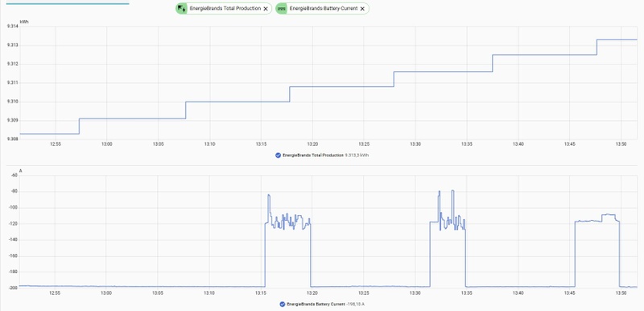
Task: Click 13:35 tick on battery current chart axis
Action: (467, 293)
